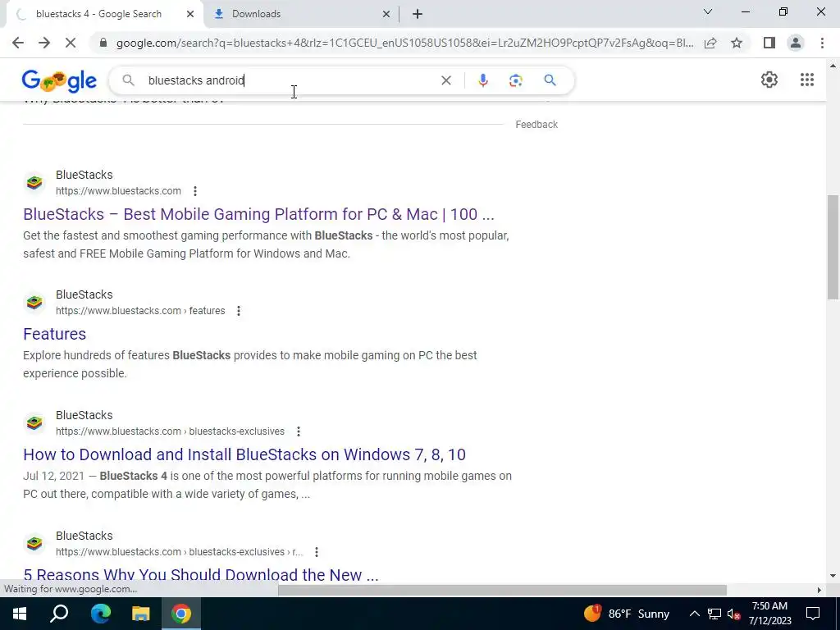The width and height of the screenshot is (840, 630).
Task: Click the horizontal scrollbar thumb
Action: 502,591
